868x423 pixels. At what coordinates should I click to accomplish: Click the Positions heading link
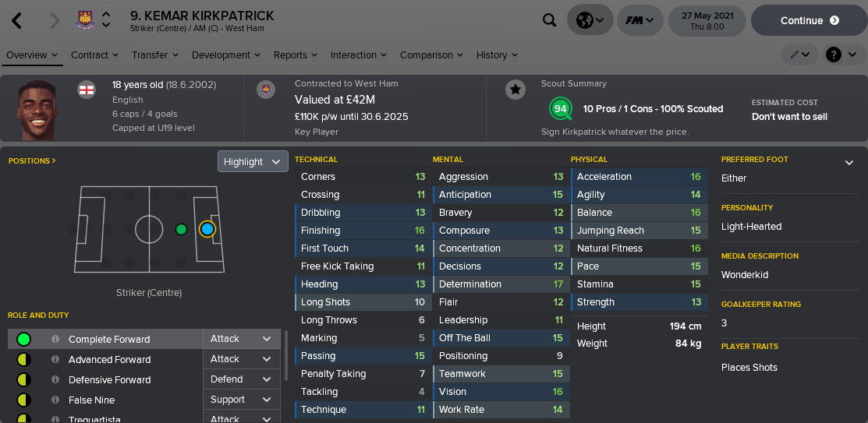(32, 161)
